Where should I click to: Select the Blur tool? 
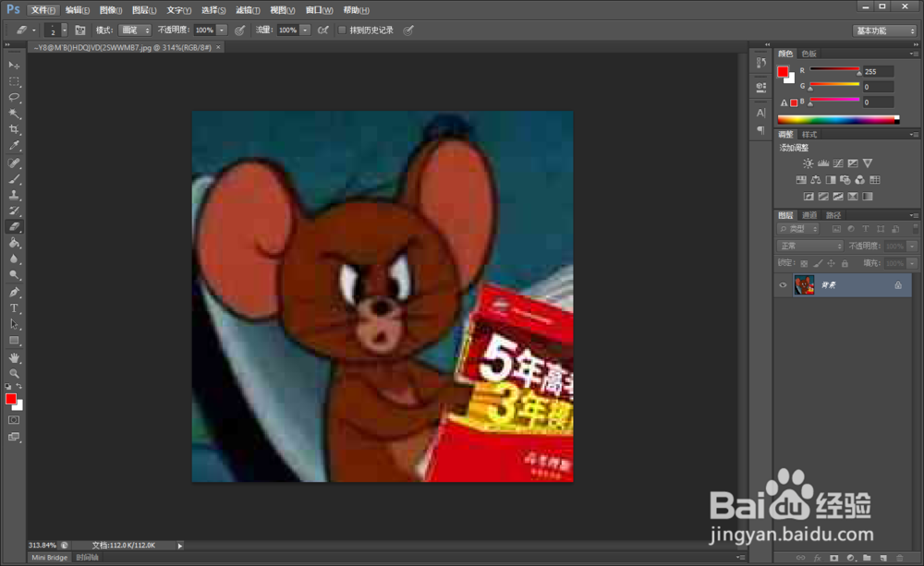14,259
